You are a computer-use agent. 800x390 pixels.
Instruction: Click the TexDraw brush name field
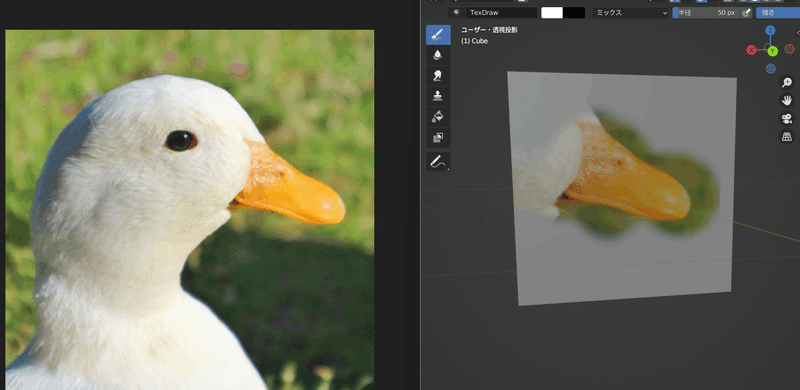click(501, 13)
